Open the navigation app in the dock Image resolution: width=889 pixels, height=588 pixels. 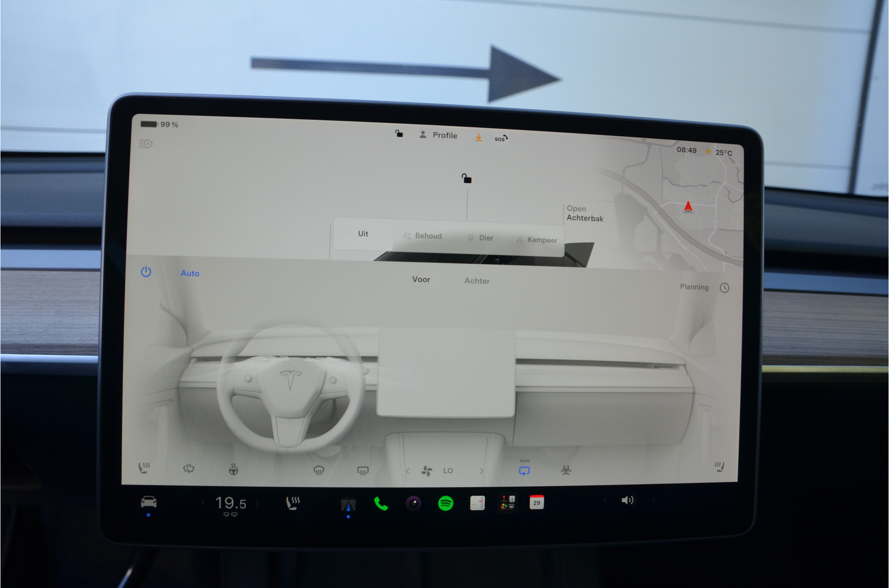point(348,504)
